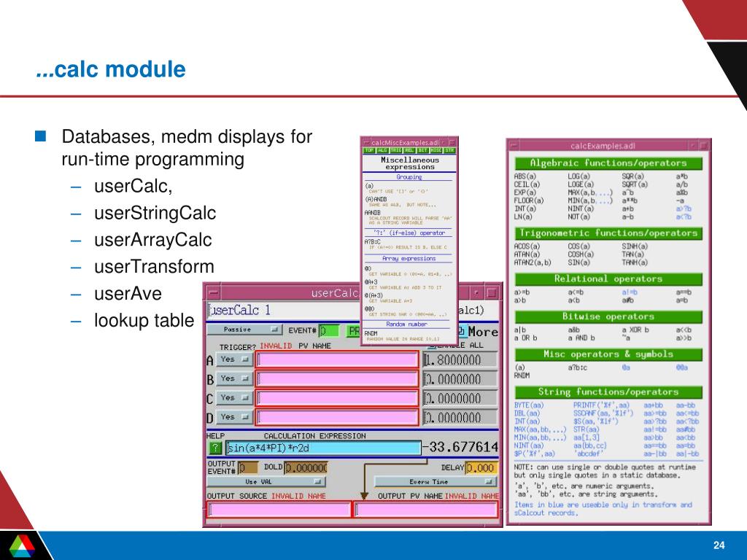
Task: Click the OUTPUT PV NAME pink input field
Action: 426,510
